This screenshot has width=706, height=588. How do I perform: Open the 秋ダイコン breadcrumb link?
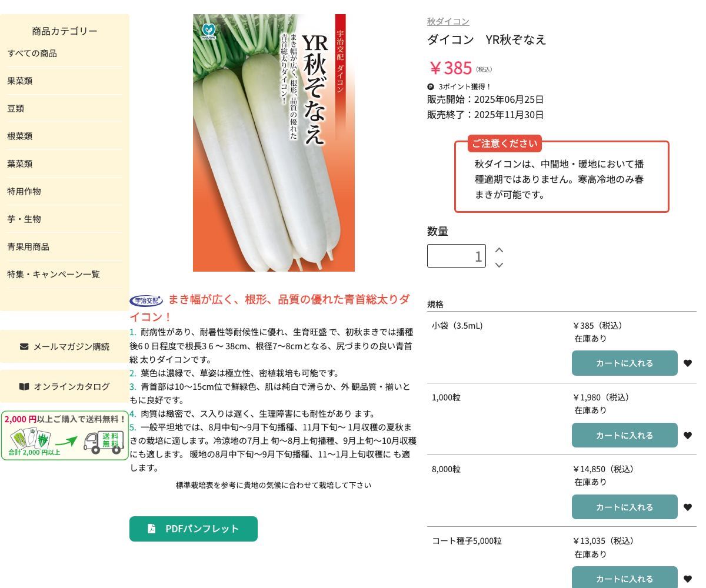pyautogui.click(x=448, y=21)
